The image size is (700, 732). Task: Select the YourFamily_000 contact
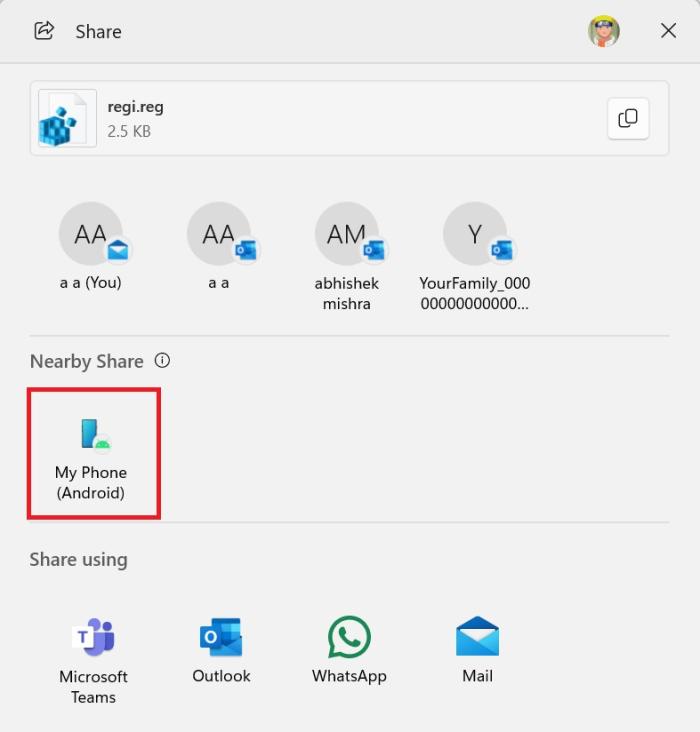tap(475, 235)
